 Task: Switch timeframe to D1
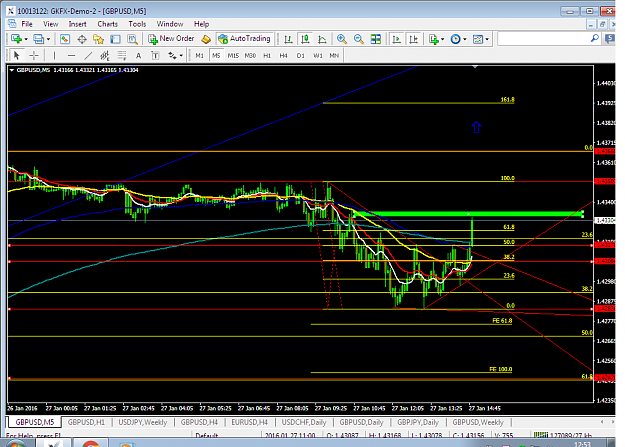pos(301,55)
